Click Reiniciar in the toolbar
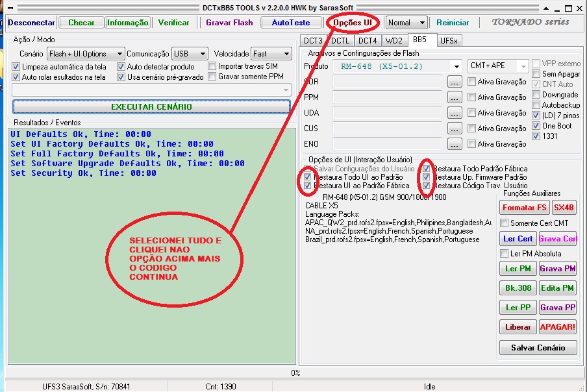587x392 pixels. tap(453, 23)
